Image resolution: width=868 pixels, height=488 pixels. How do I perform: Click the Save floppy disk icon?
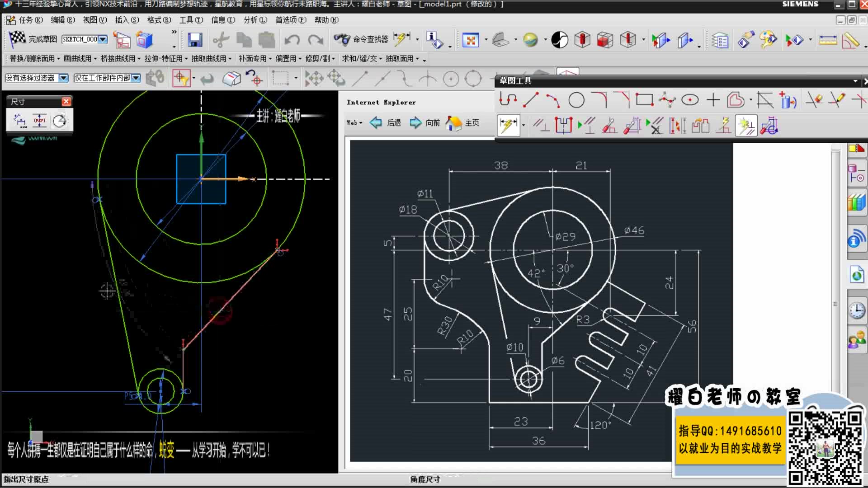[x=195, y=40]
